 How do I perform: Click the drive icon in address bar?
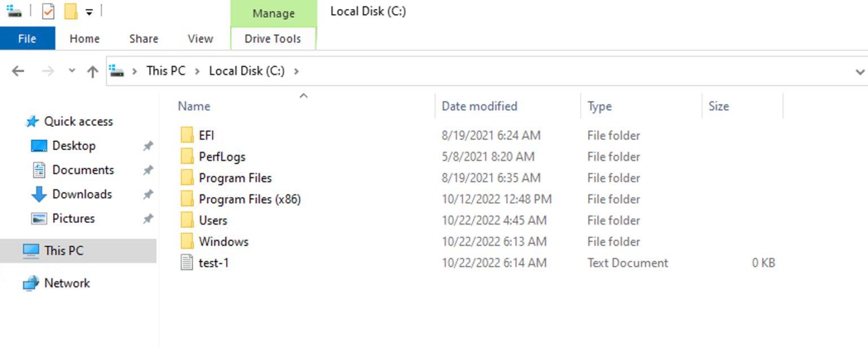click(117, 71)
